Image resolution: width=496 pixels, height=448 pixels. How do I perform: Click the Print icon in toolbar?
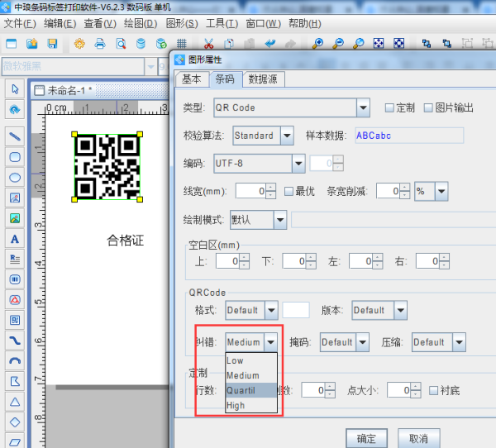tap(99, 43)
